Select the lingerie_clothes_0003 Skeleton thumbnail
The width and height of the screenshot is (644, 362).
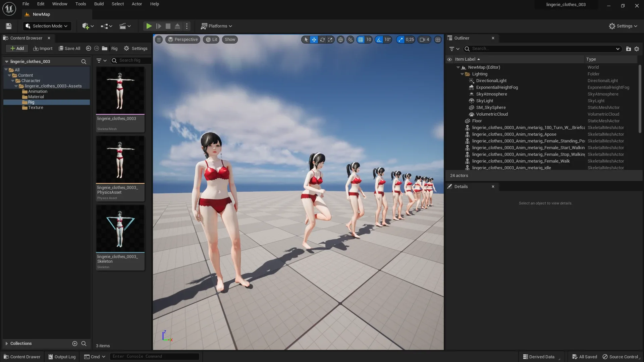pyautogui.click(x=120, y=228)
